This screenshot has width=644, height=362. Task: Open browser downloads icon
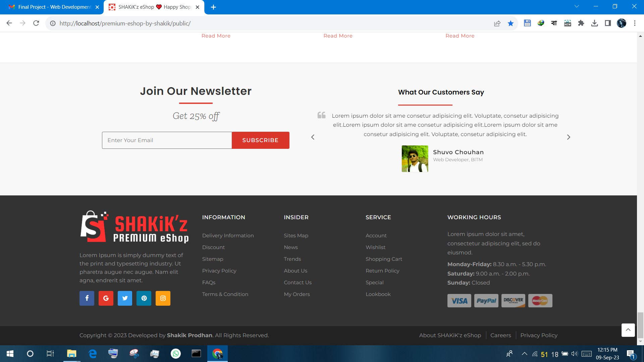point(594,23)
